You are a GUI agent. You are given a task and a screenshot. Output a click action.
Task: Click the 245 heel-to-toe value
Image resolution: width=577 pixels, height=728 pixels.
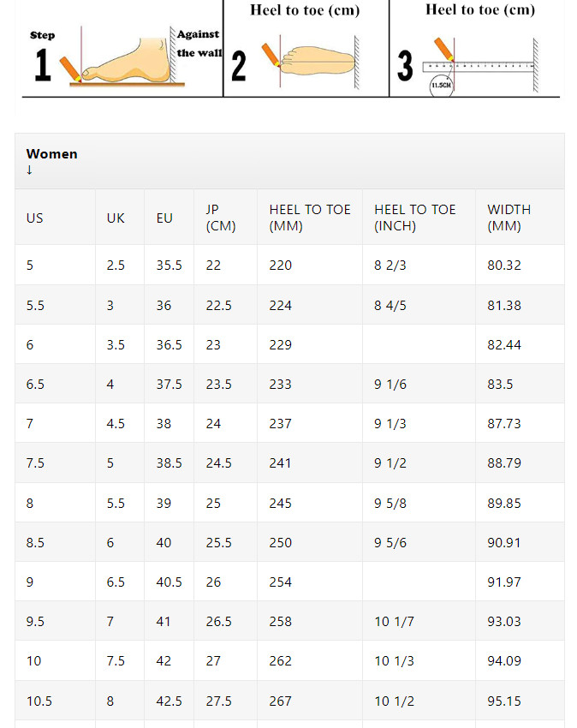coord(281,503)
